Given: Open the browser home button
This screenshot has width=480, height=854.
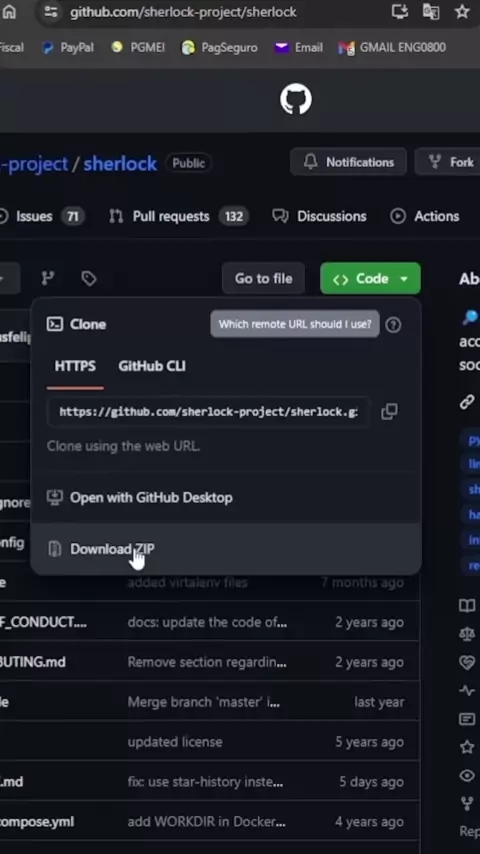Looking at the screenshot, I should tap(9, 11).
